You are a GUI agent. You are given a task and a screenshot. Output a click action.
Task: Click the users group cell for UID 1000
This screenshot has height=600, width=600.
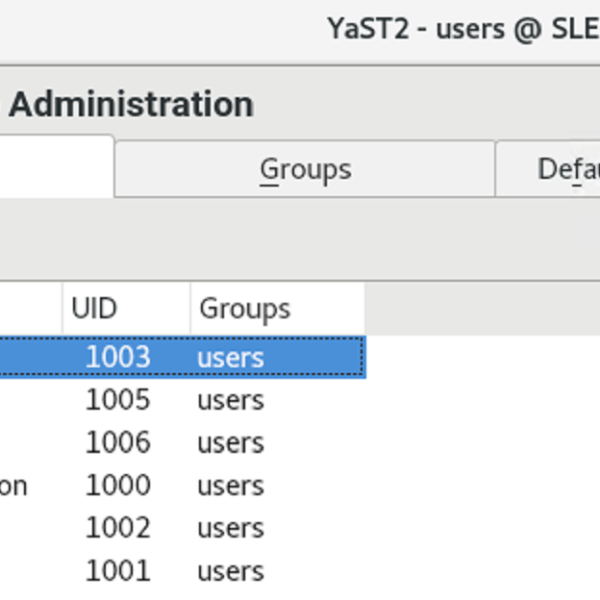(231, 485)
